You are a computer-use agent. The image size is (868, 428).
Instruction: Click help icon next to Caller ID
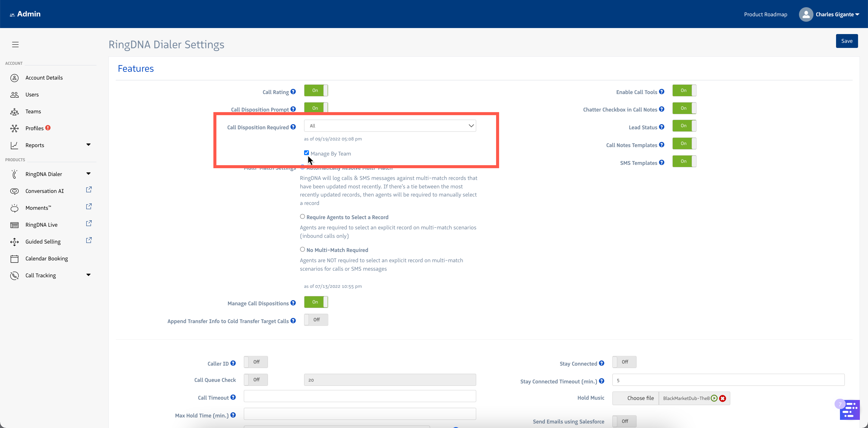click(x=233, y=363)
